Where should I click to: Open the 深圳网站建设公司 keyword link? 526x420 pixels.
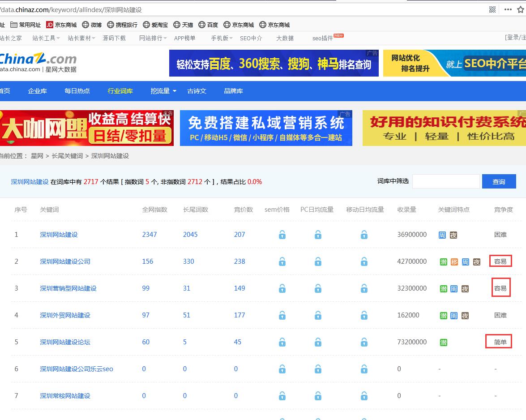click(65, 261)
